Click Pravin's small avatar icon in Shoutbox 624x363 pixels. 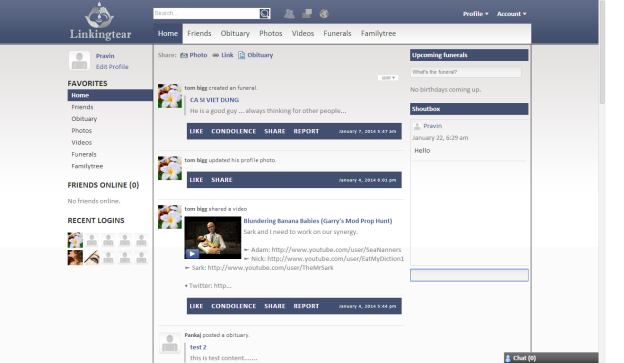click(x=417, y=126)
